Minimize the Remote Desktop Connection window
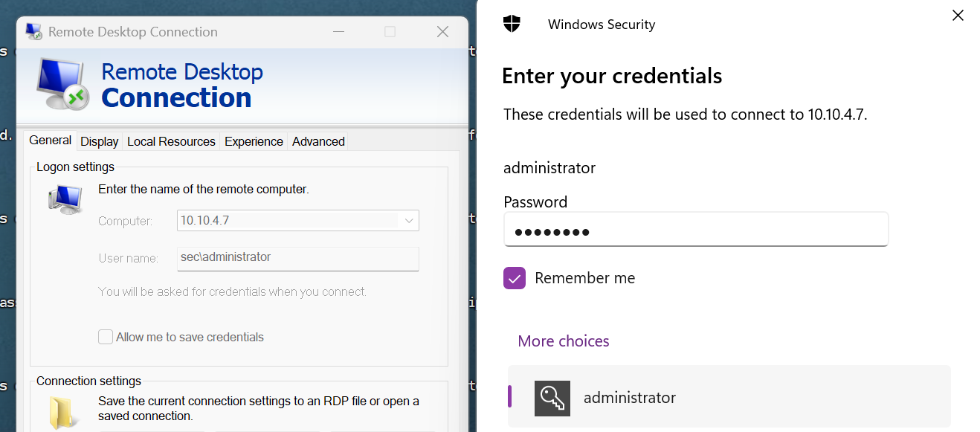Image resolution: width=980 pixels, height=432 pixels. click(x=338, y=32)
